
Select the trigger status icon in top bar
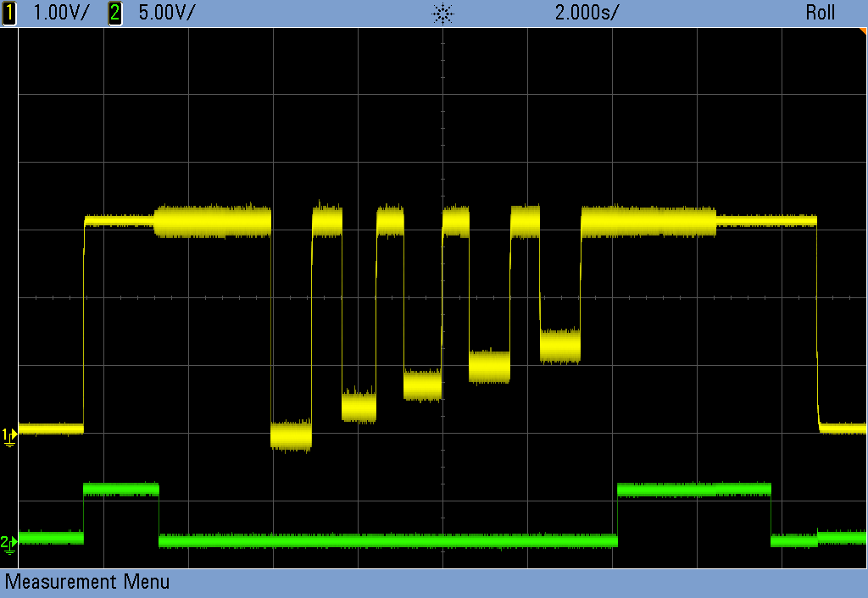[442, 14]
